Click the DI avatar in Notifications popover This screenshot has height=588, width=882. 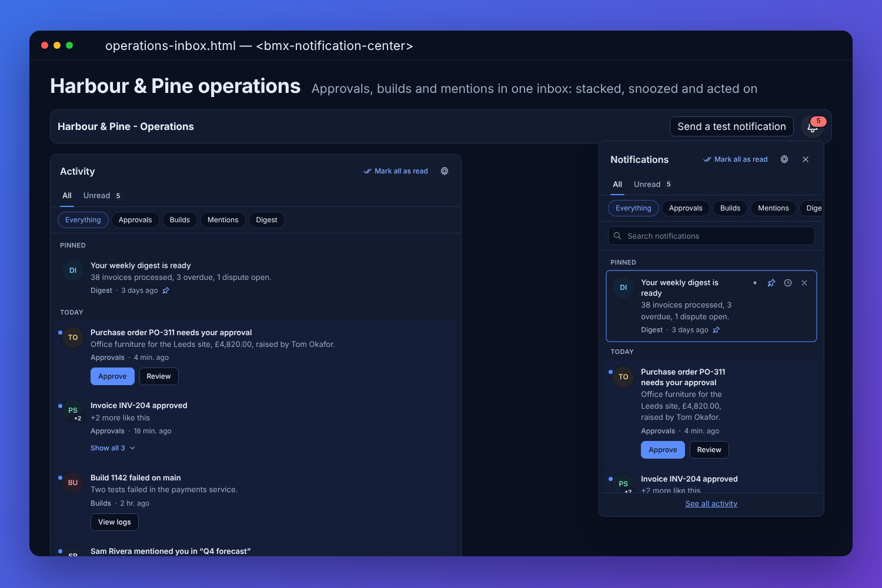[623, 288]
